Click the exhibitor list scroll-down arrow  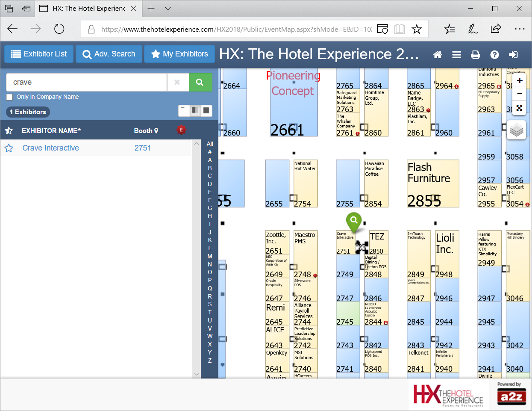(x=197, y=374)
